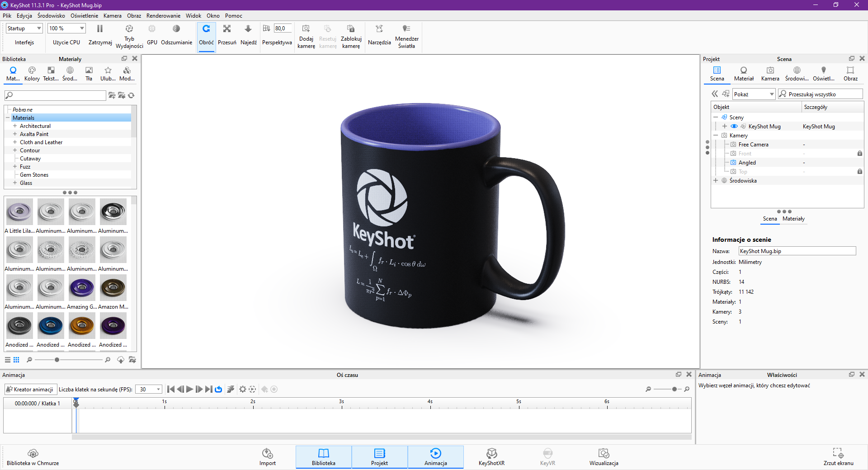Click the Tryb Wydajności performance mode icon
Viewport: 868px width, 470px height.
tap(129, 28)
